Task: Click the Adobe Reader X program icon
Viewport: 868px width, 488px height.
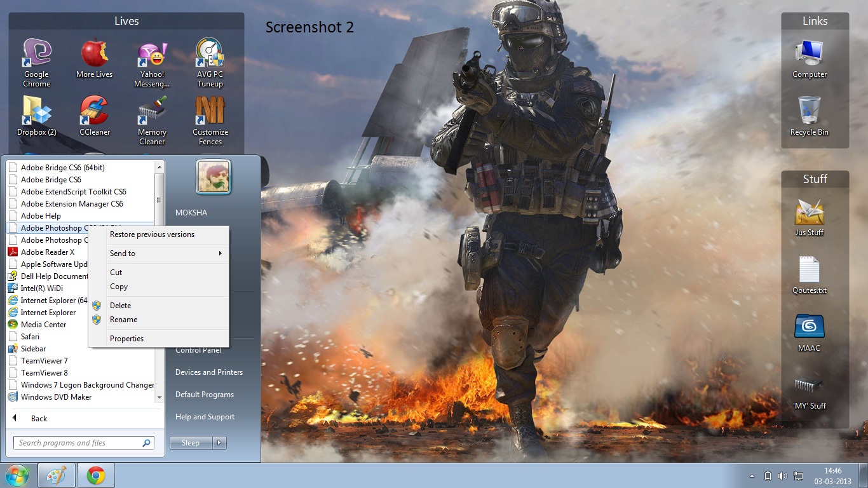Action: tap(13, 252)
